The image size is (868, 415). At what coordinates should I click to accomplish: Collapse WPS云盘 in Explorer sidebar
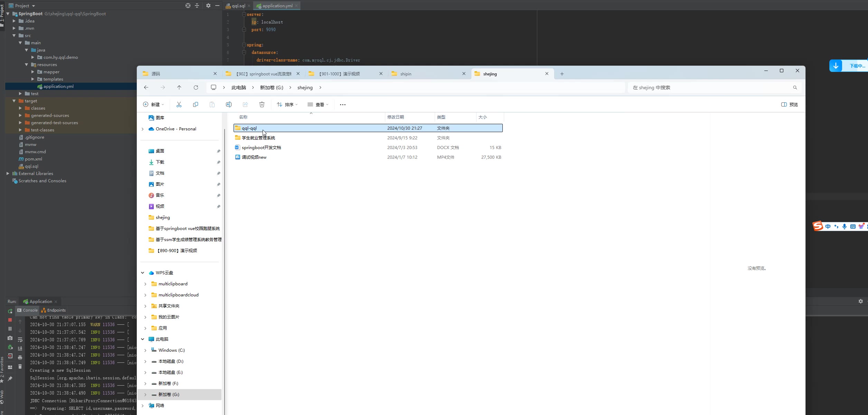point(143,273)
